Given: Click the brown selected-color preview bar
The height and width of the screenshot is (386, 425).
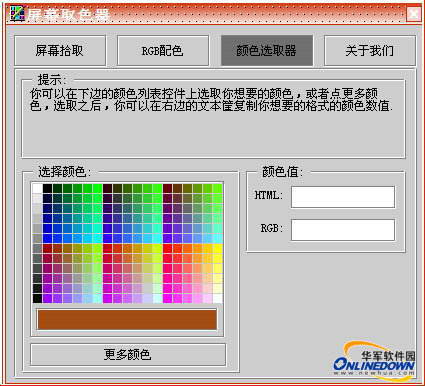Looking at the screenshot, I should point(127,319).
